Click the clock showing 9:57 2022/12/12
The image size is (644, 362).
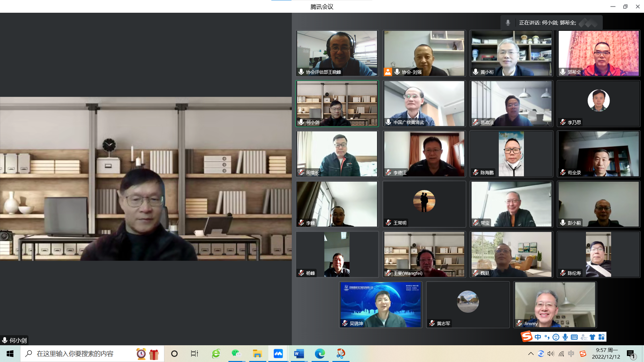[x=606, y=354]
